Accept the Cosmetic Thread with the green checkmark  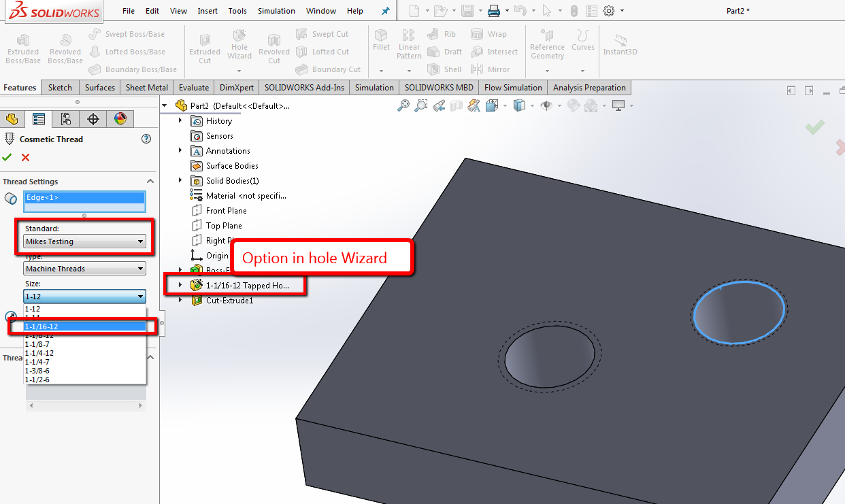[7, 157]
